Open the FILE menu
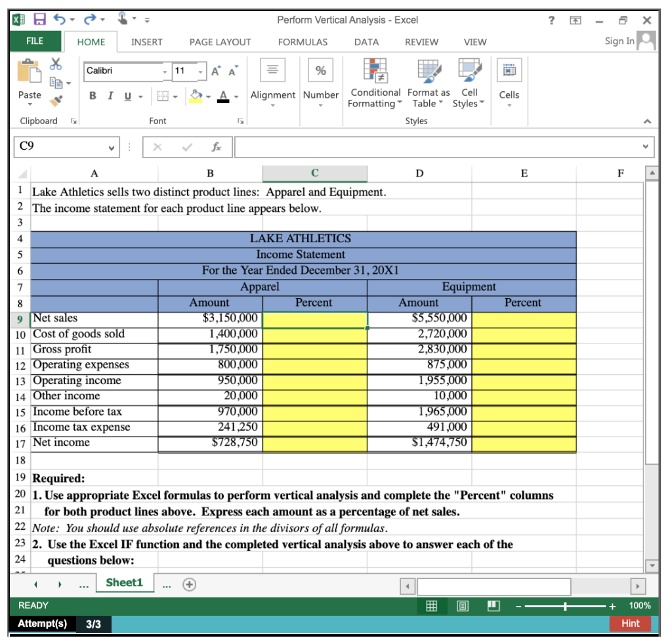 [x=34, y=41]
